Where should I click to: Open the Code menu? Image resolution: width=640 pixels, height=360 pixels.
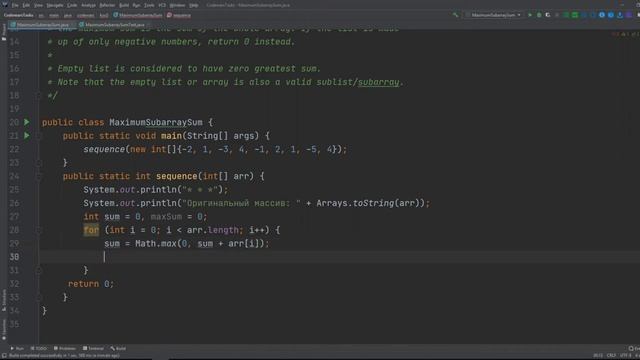click(x=72, y=5)
